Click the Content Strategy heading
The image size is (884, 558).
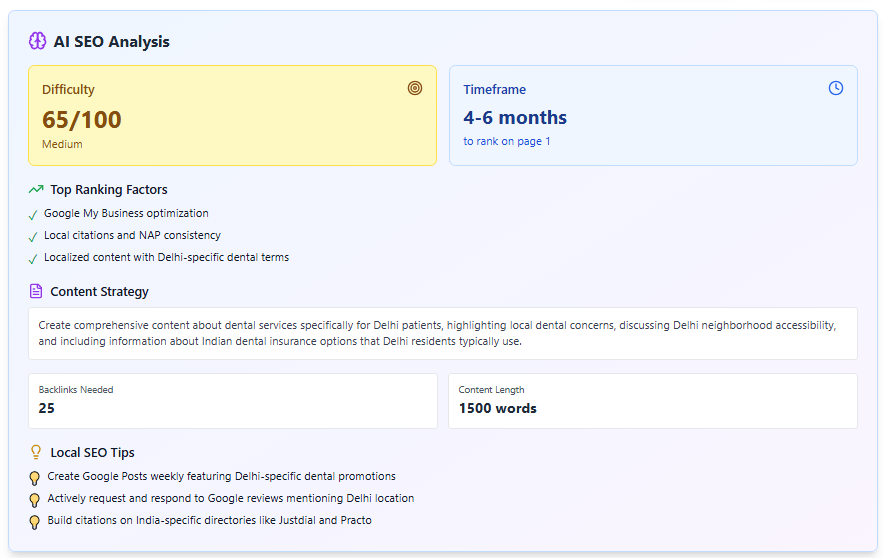(99, 291)
